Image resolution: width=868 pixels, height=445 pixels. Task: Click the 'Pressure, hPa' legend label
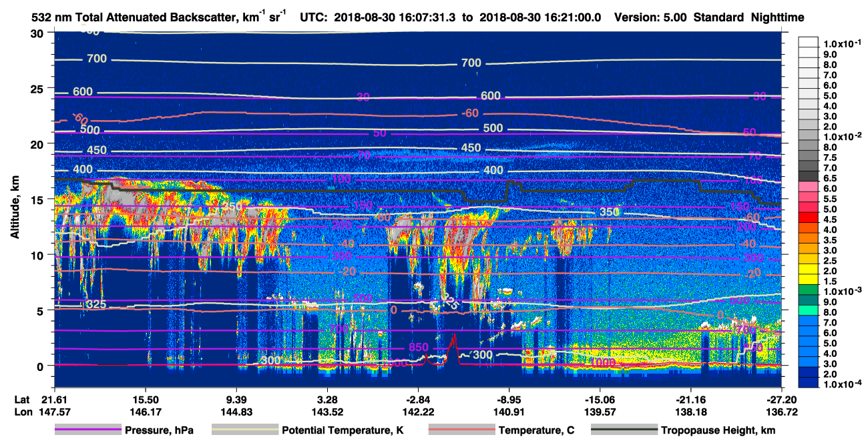(160, 430)
